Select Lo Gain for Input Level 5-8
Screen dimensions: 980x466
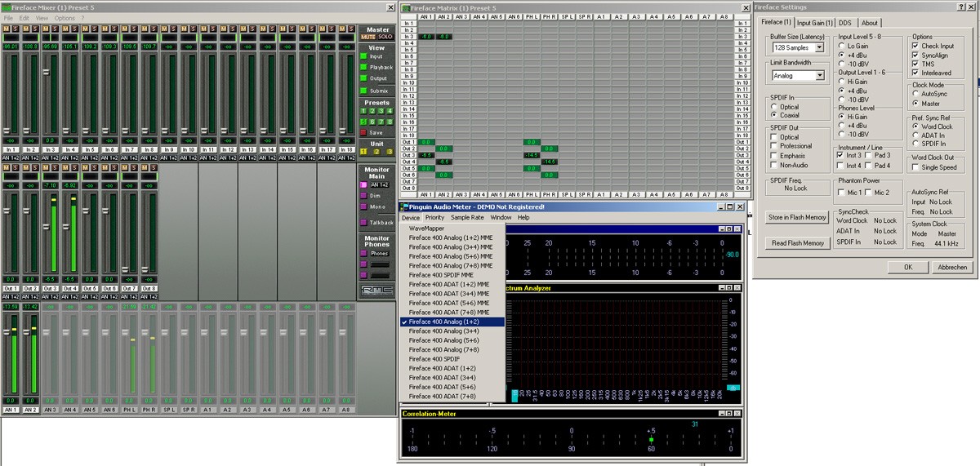842,46
